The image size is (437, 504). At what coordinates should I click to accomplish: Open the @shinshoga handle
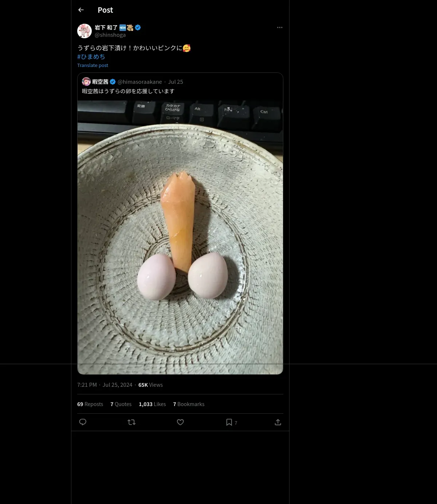point(110,35)
